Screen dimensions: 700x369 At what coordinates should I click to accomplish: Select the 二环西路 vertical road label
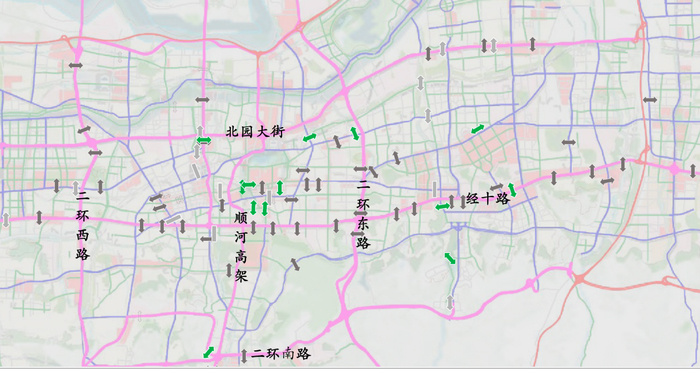83,226
